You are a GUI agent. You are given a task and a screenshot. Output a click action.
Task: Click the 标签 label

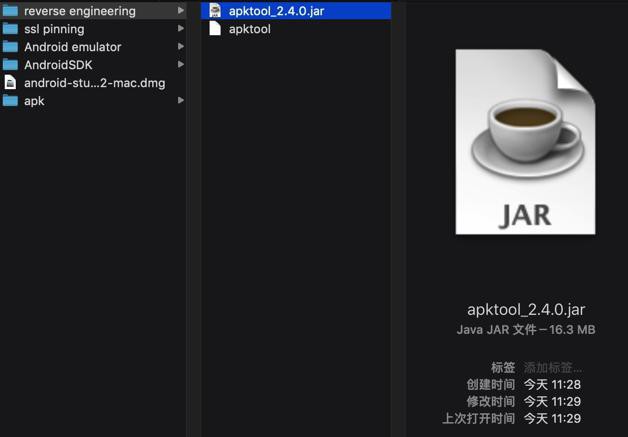tap(503, 367)
